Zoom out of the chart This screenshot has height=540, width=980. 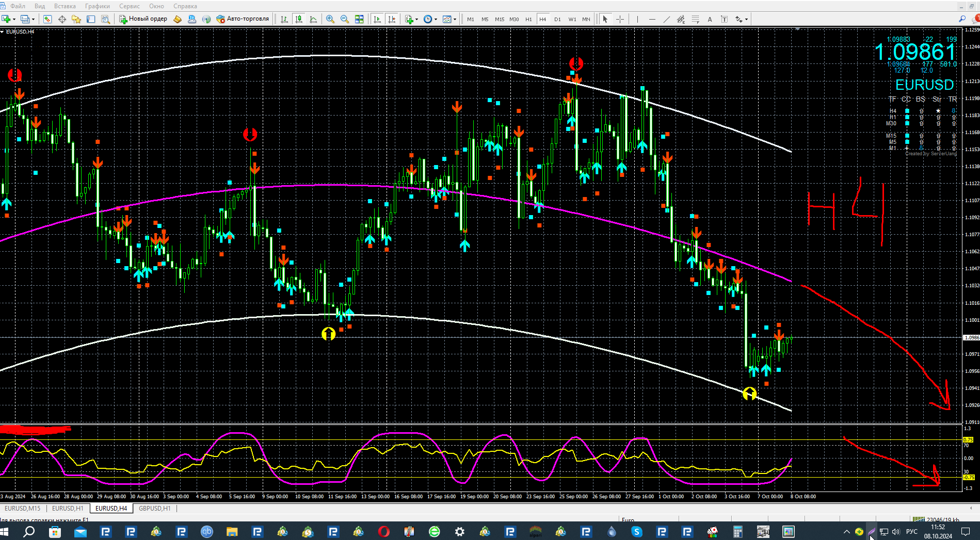[344, 19]
